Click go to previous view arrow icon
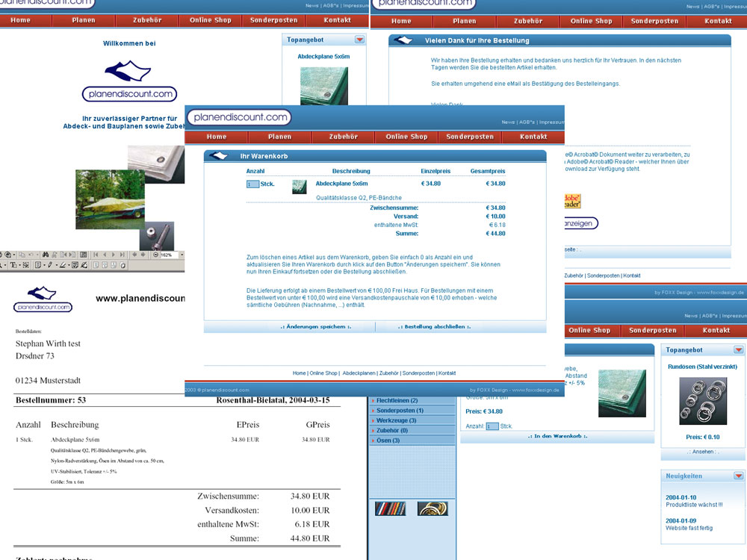The height and width of the screenshot is (560, 747). [134, 255]
